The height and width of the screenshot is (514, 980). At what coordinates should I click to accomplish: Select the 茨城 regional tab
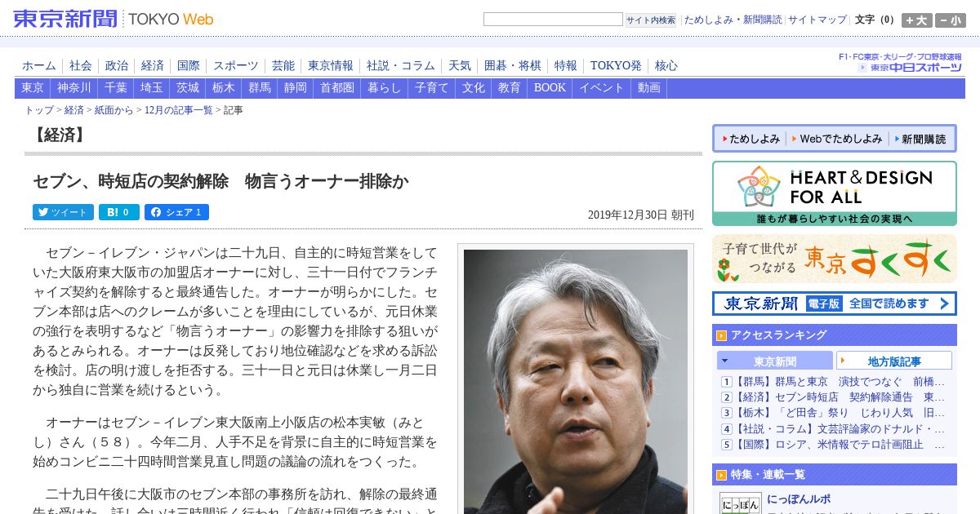point(188,88)
